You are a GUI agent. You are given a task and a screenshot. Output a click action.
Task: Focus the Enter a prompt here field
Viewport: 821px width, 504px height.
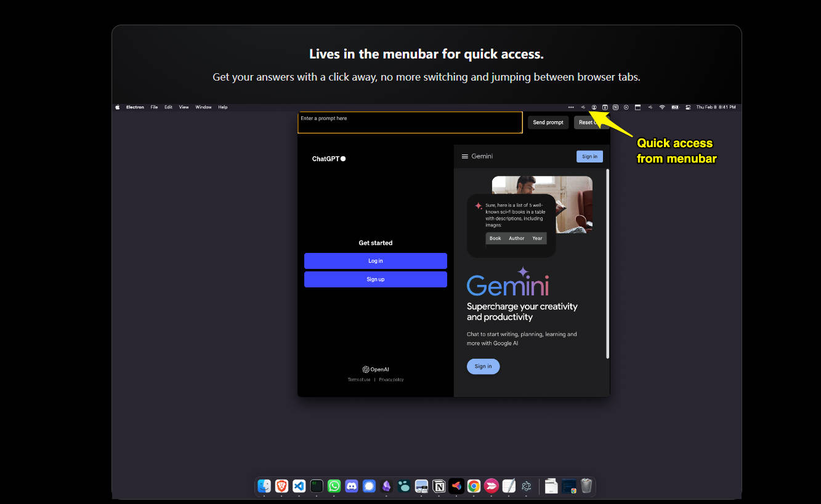point(410,122)
